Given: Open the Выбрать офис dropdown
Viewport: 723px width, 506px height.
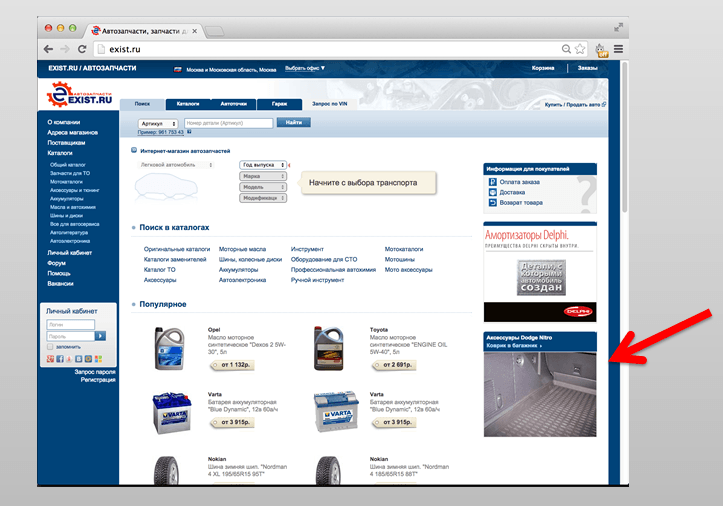Looking at the screenshot, I should (305, 68).
